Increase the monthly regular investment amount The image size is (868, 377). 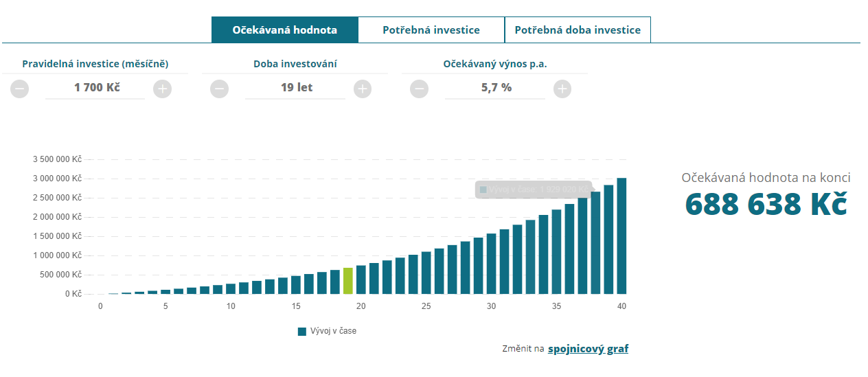(162, 89)
